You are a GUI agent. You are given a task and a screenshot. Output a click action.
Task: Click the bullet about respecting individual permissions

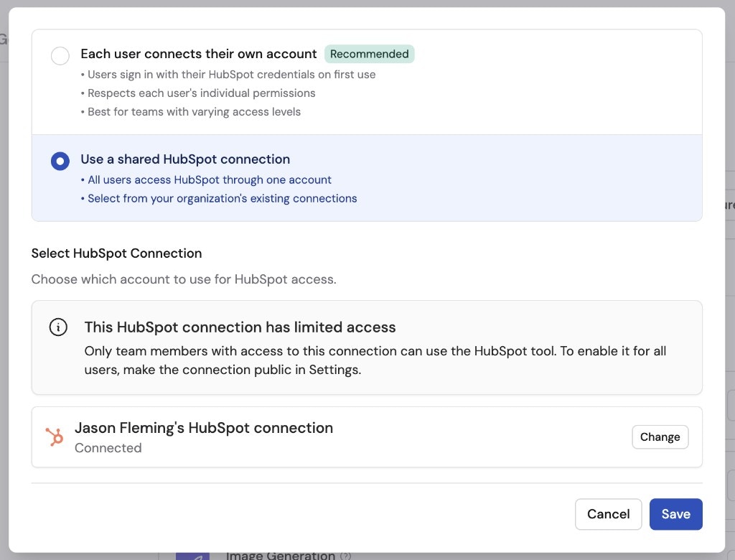tap(198, 93)
